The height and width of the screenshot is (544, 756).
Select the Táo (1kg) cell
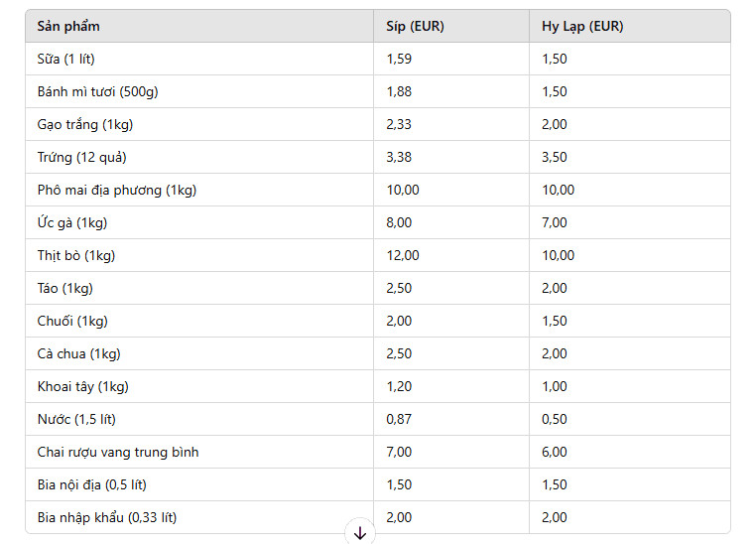pos(65,289)
